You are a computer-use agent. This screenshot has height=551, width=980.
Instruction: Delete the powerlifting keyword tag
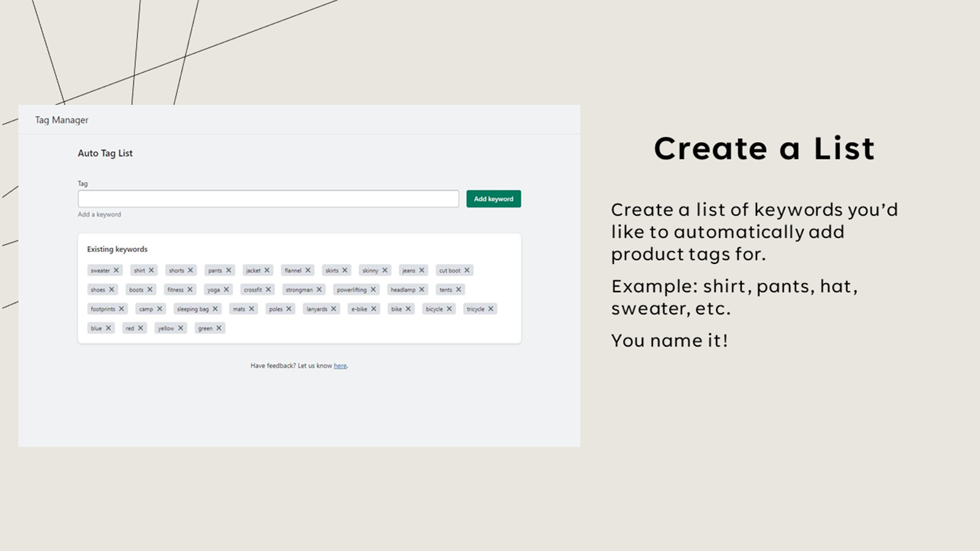(x=373, y=290)
